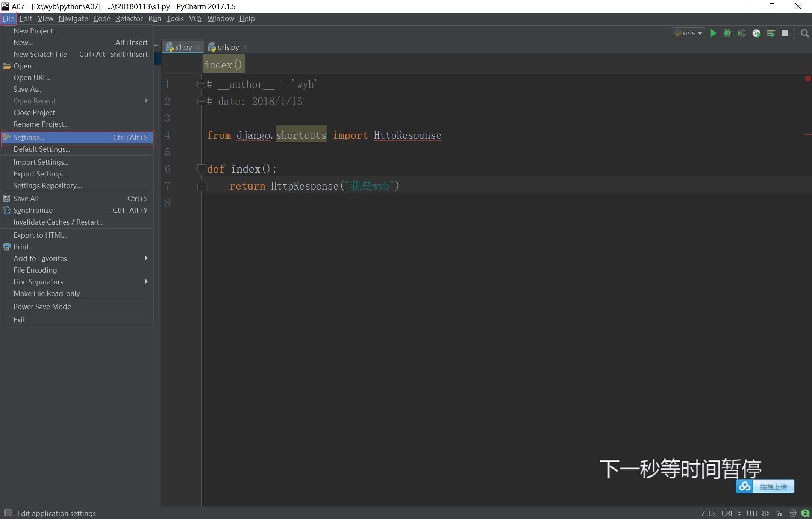Click File Encoding menu item
This screenshot has height=519, width=812.
(77, 270)
